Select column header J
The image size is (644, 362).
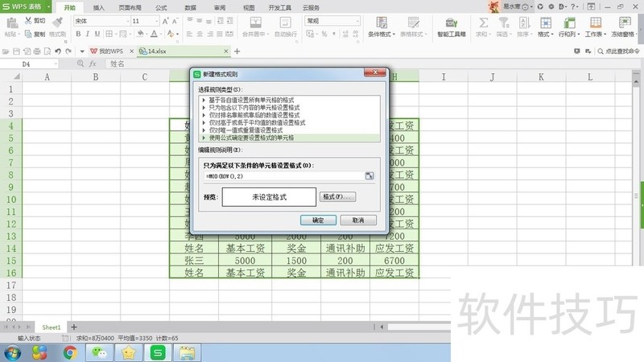pos(492,76)
